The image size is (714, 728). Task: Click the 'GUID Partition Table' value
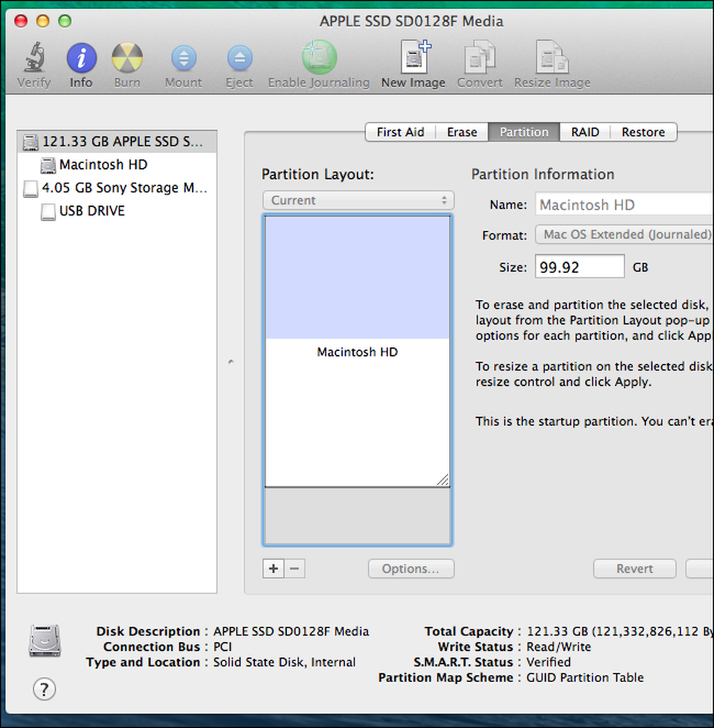[x=585, y=677]
